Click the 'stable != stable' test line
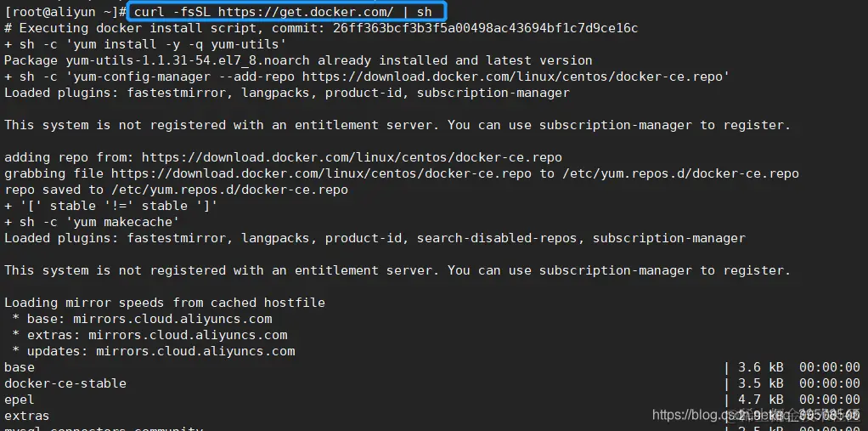This screenshot has height=431, width=868. [x=110, y=206]
